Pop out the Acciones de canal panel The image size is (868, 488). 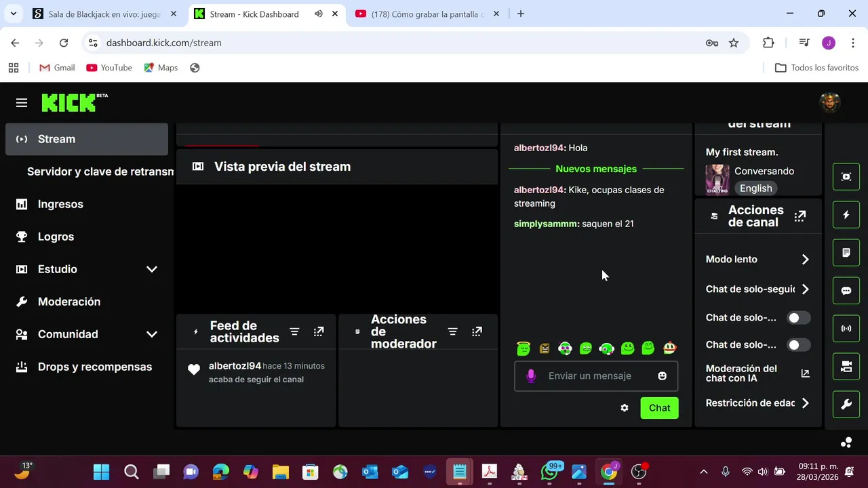coord(800,216)
